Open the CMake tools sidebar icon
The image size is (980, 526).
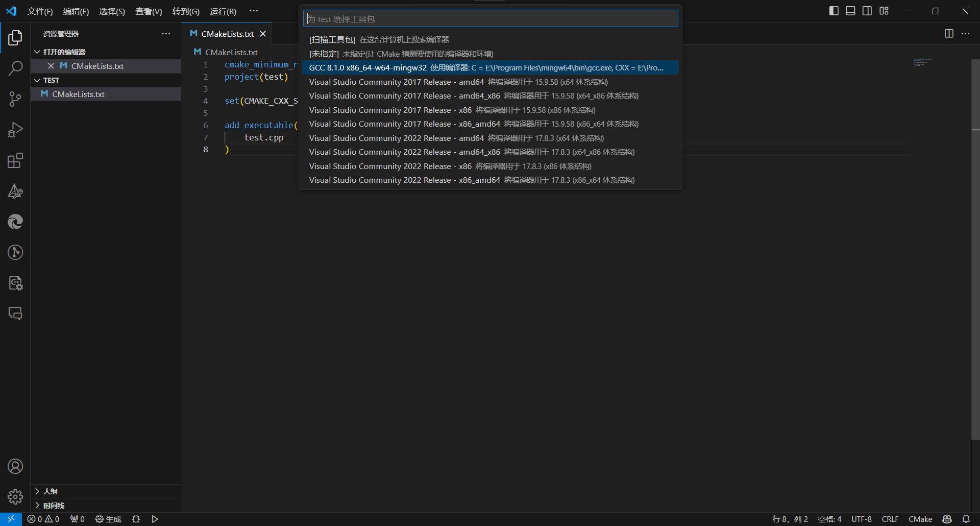[x=15, y=192]
